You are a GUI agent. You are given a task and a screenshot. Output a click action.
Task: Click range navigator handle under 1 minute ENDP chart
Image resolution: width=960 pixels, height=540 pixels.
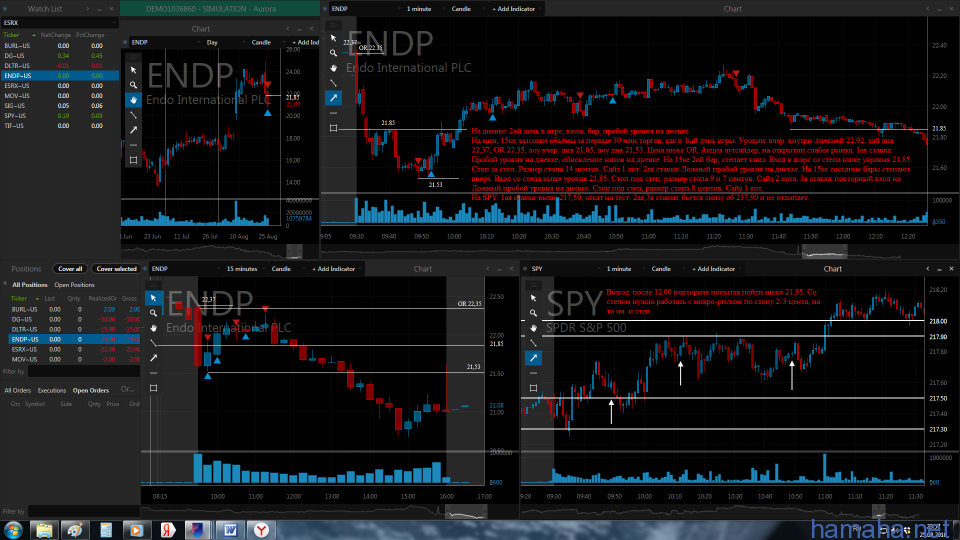point(824,251)
